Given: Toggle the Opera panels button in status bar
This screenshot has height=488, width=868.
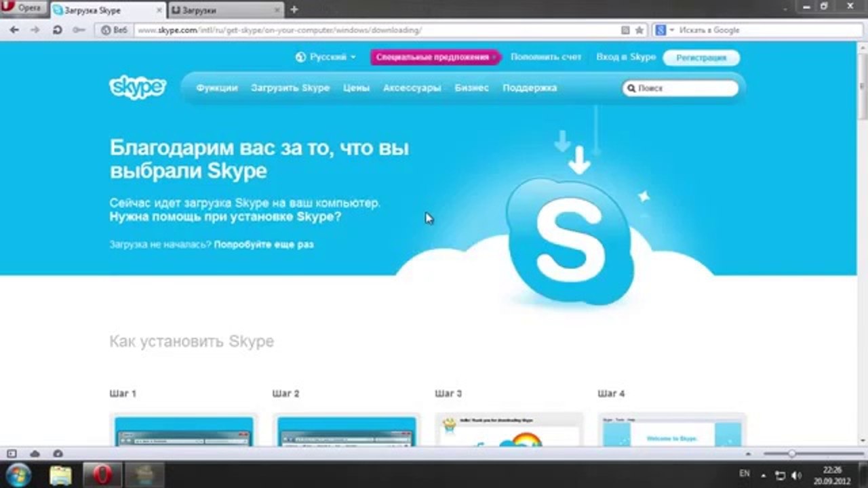Looking at the screenshot, I should pyautogui.click(x=12, y=453).
